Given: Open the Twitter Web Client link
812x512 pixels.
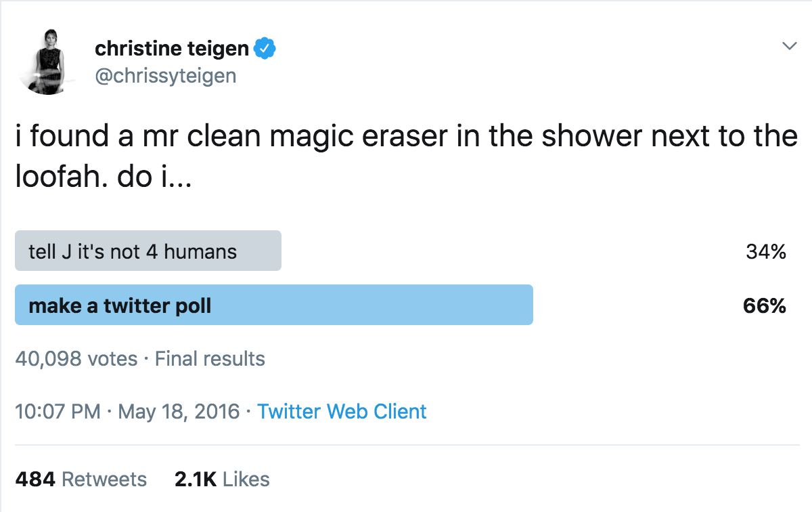Looking at the screenshot, I should 342,411.
